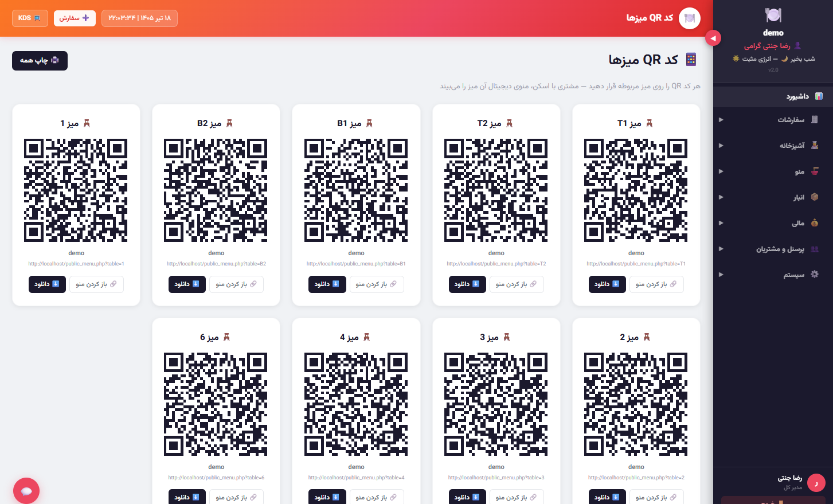This screenshot has width=833, height=504.
Task: Open the سفارشات sidebar section
Action: (x=773, y=120)
